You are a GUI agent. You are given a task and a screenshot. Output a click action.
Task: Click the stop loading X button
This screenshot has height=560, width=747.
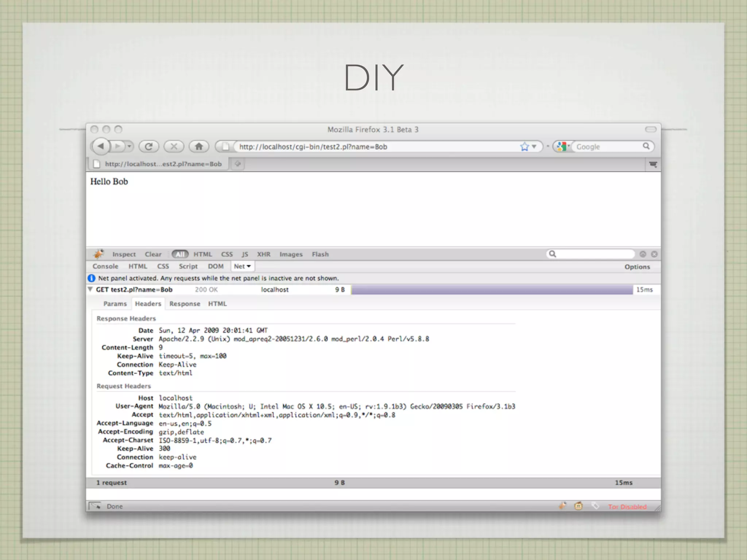pos(174,147)
